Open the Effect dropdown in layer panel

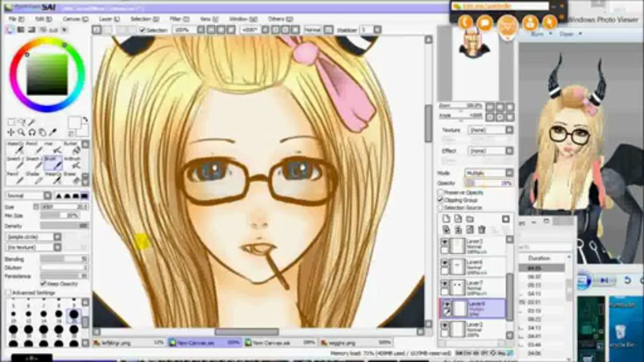point(491,151)
